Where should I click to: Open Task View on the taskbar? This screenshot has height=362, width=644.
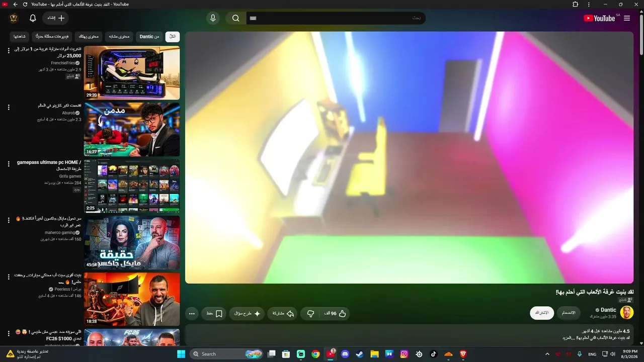[272, 354]
